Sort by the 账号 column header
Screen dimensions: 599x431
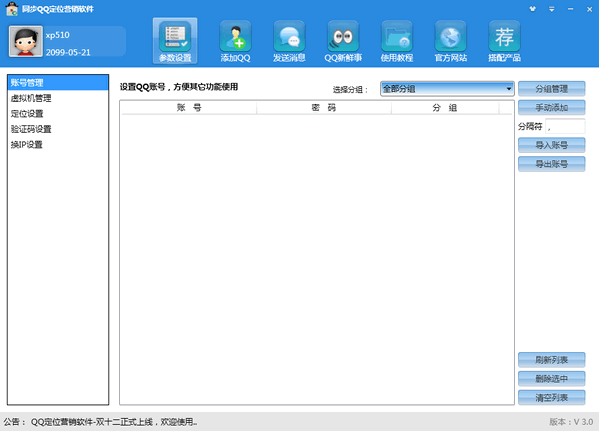point(189,108)
